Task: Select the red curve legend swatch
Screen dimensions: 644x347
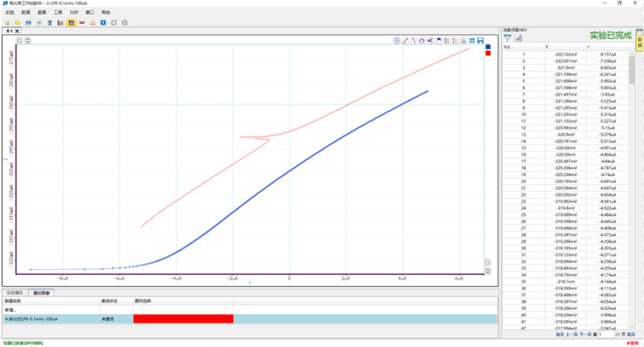Action: pyautogui.click(x=488, y=53)
